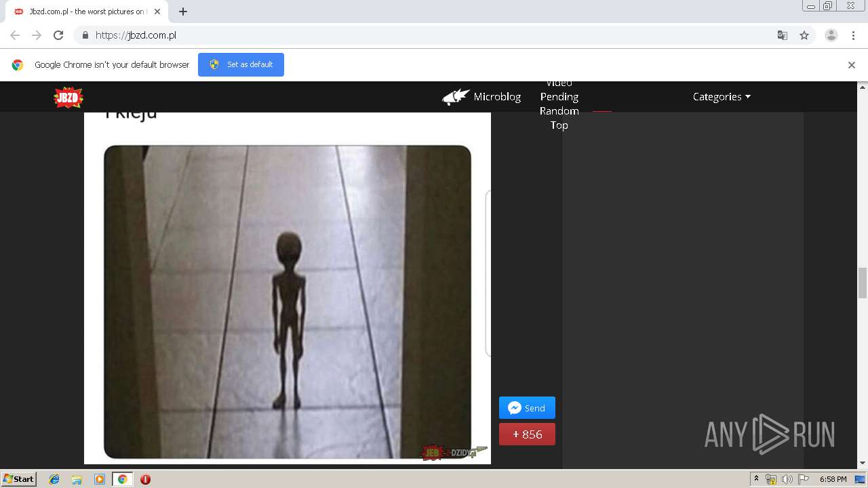
Task: Dismiss the default browser notification bar
Action: (852, 65)
